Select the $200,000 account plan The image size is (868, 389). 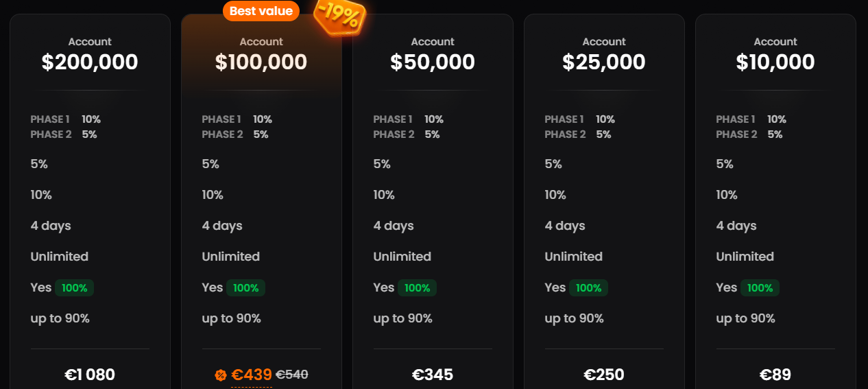click(90, 62)
